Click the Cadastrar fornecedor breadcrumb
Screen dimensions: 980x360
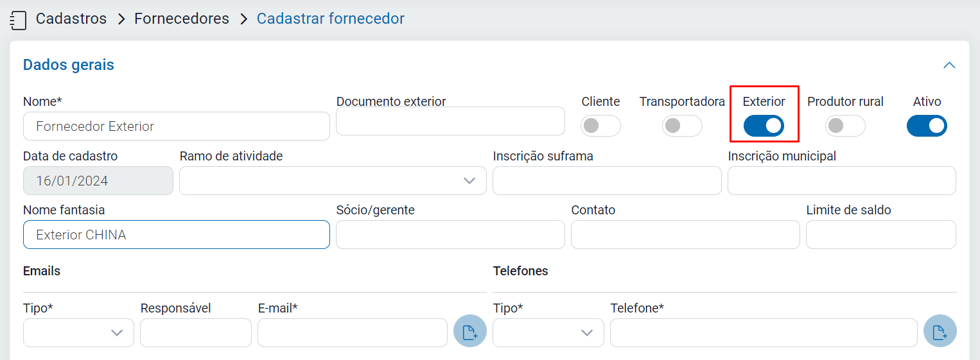click(x=330, y=19)
